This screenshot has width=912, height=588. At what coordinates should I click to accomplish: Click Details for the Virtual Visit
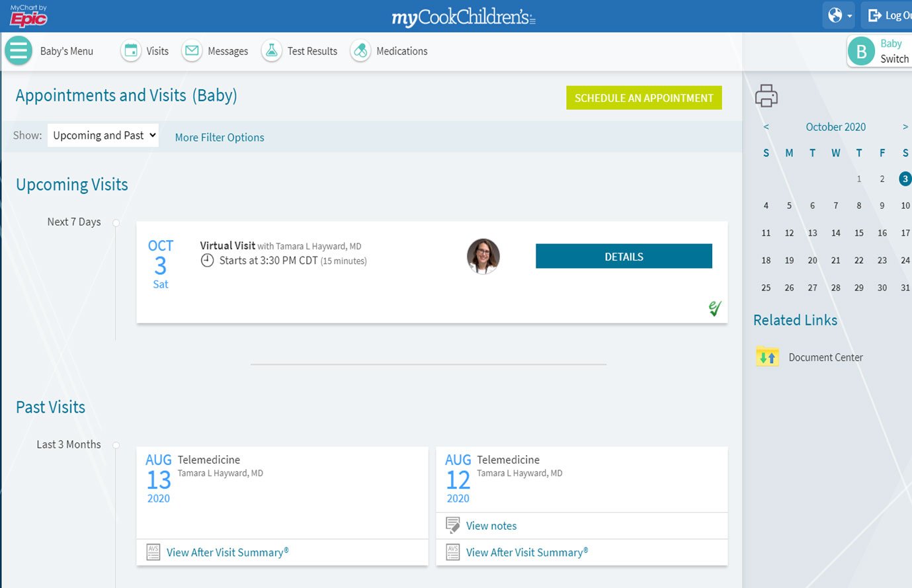623,257
